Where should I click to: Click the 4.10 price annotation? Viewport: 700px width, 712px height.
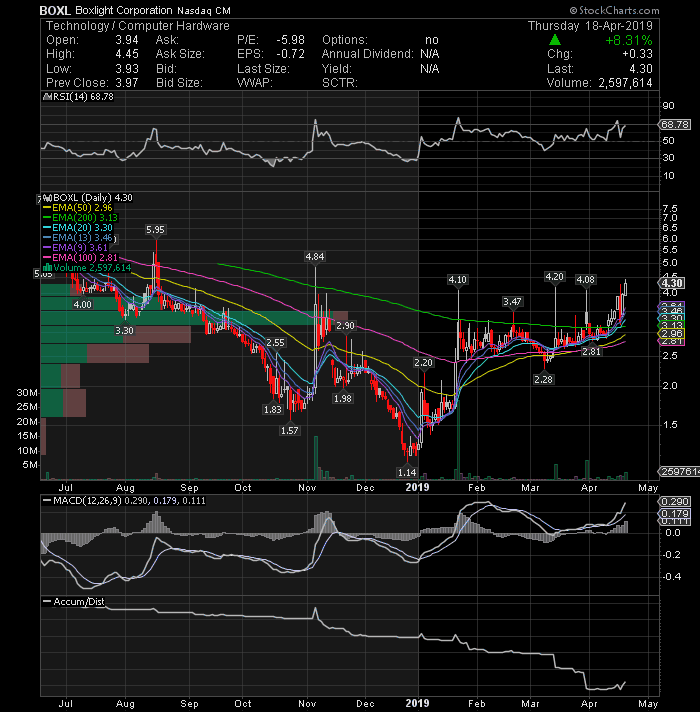[457, 279]
